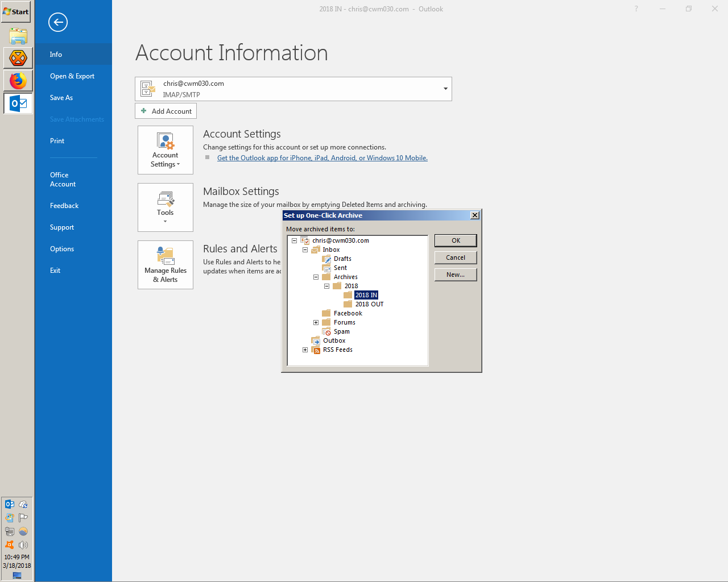Collapse the Archives tree node

coord(316,277)
